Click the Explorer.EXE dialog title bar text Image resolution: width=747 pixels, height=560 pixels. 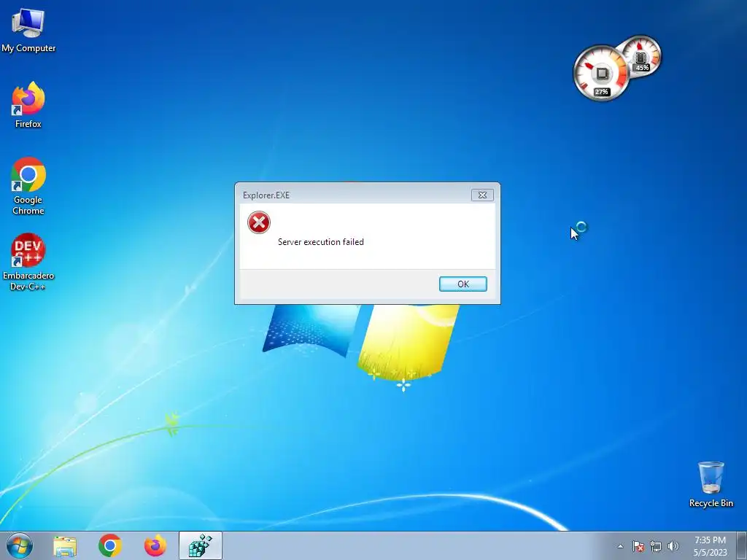[x=266, y=195]
